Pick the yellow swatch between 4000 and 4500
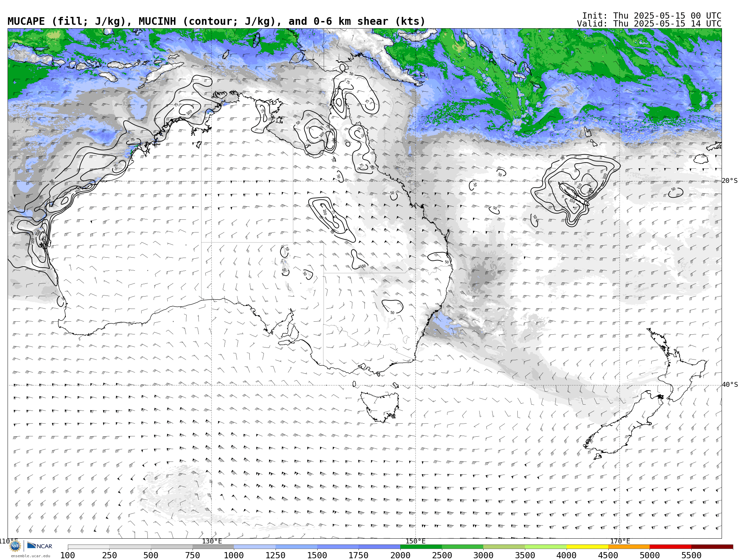Viewport: 744px width, 560px height. tap(588, 547)
